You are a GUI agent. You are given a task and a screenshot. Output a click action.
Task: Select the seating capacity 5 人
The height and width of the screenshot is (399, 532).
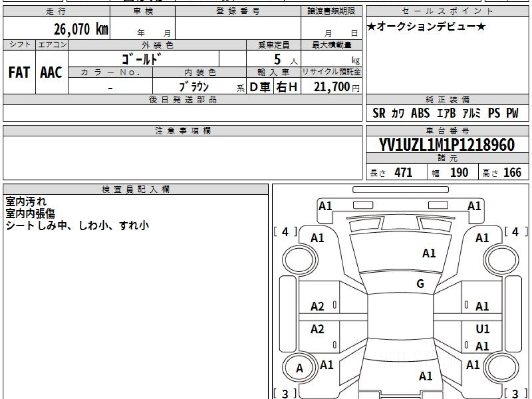tap(286, 59)
